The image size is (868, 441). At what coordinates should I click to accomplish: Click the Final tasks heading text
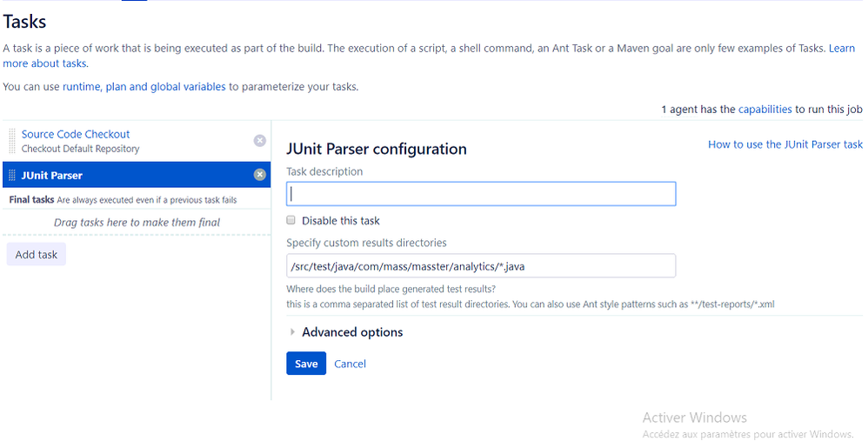(31, 199)
